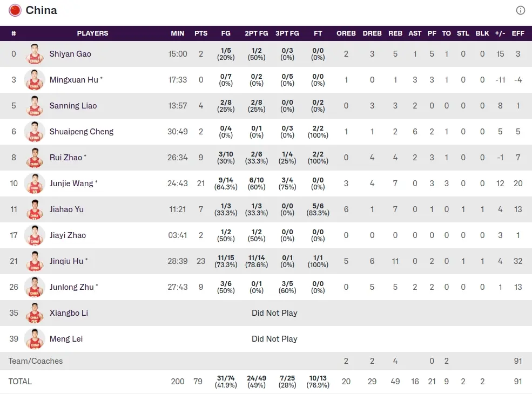Open Sanning Liao player profile link

(x=73, y=106)
